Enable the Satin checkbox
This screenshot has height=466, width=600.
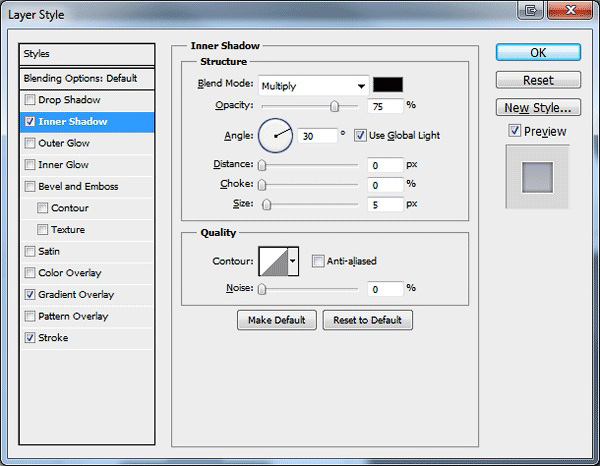click(x=29, y=251)
